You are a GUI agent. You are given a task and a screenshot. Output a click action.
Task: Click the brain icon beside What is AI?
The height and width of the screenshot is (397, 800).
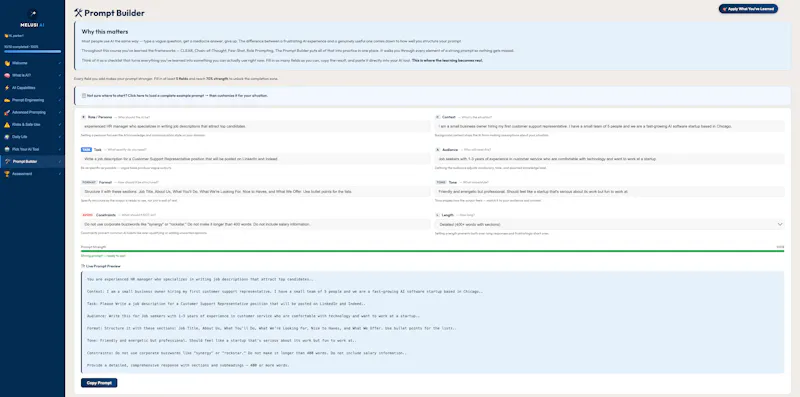pyautogui.click(x=7, y=76)
